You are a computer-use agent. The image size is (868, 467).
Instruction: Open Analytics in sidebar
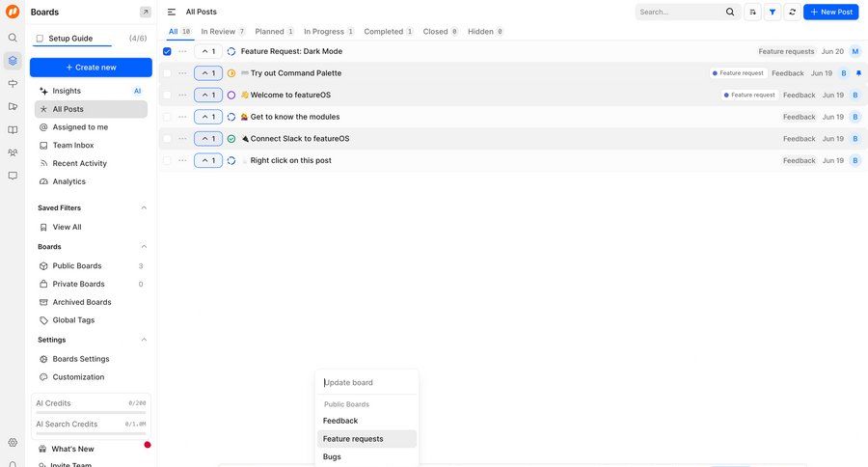point(92,181)
